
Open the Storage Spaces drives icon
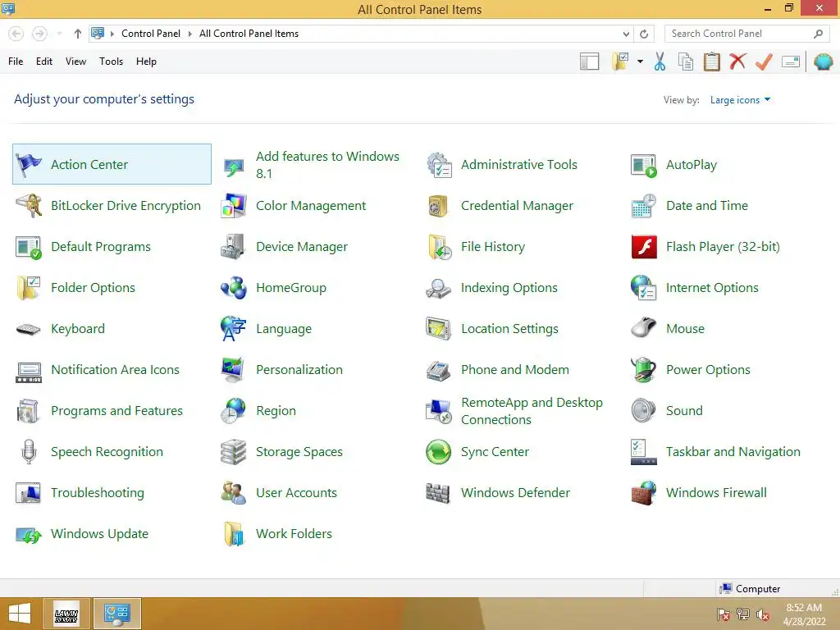pos(234,452)
